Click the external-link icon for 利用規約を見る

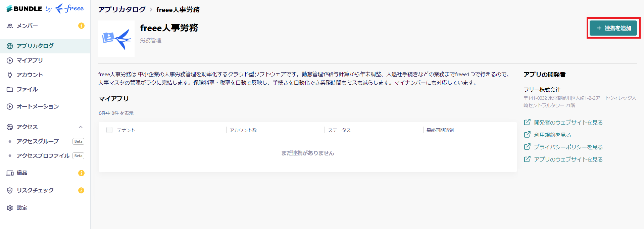527,135
